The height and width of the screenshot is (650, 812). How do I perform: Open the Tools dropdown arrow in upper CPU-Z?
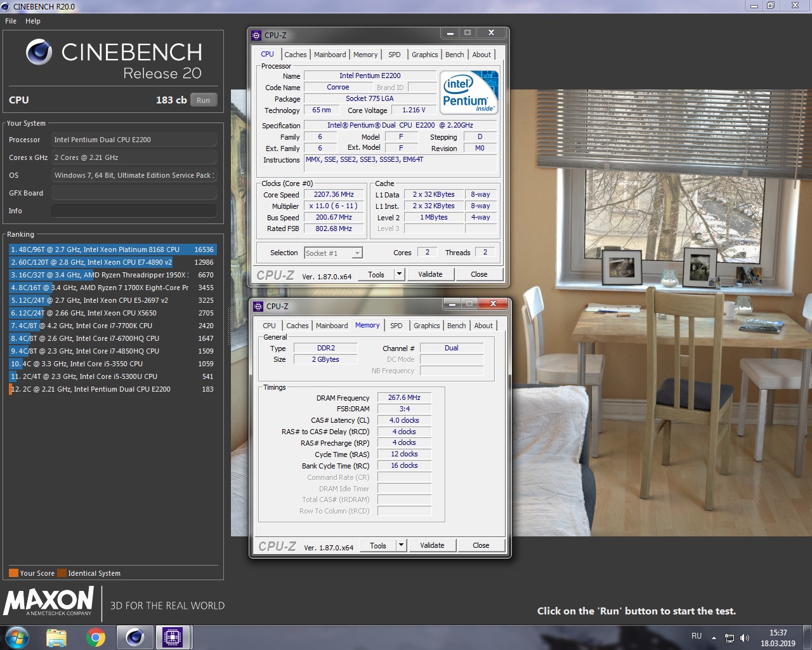coord(399,274)
